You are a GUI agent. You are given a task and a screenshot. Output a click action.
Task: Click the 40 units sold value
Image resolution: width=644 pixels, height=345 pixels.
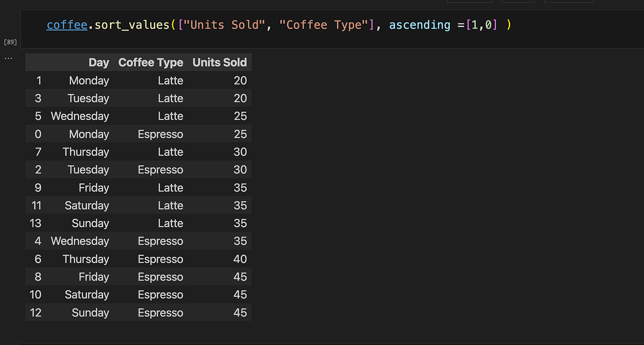pyautogui.click(x=240, y=259)
